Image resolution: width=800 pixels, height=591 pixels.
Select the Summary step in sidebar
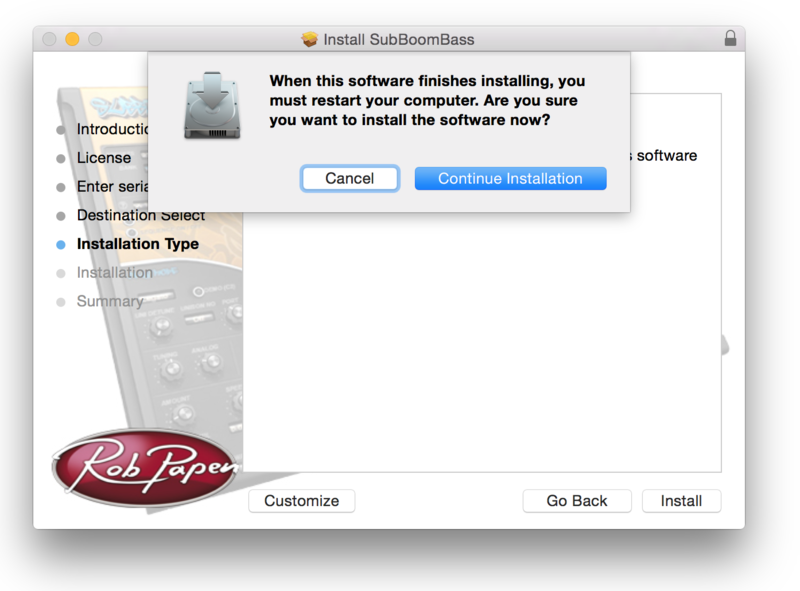pos(110,301)
